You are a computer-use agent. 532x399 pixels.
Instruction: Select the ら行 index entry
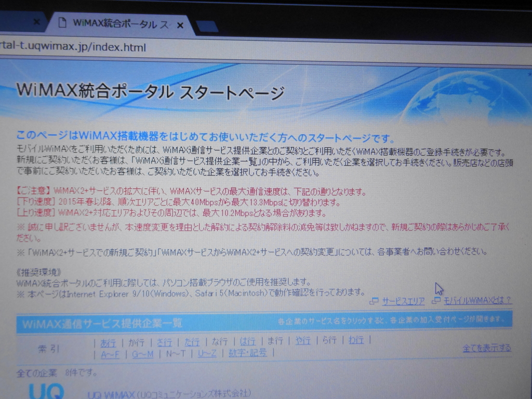(x=329, y=340)
